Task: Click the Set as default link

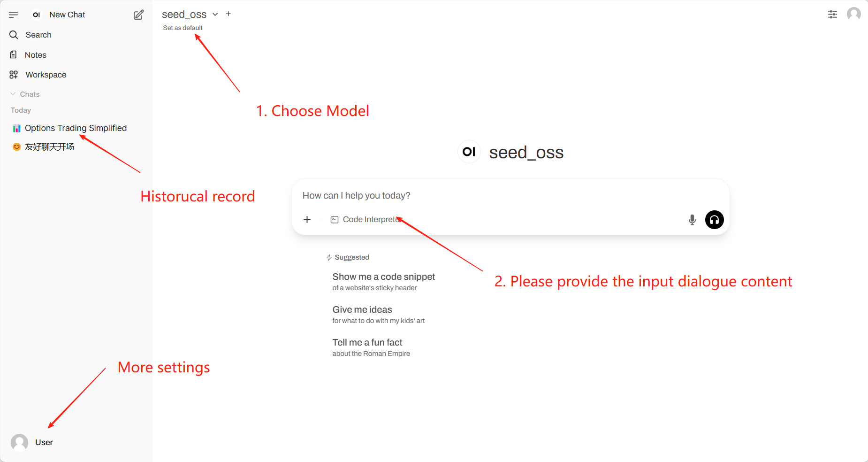Action: coord(183,28)
